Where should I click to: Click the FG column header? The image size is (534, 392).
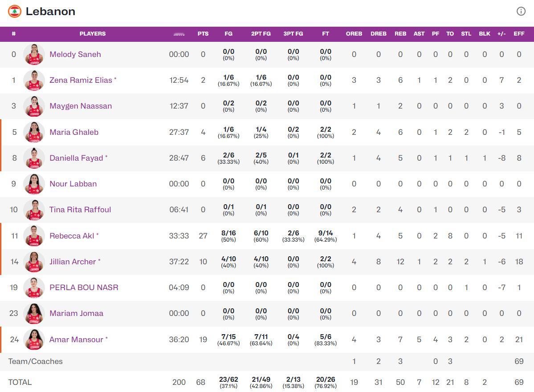[228, 34]
